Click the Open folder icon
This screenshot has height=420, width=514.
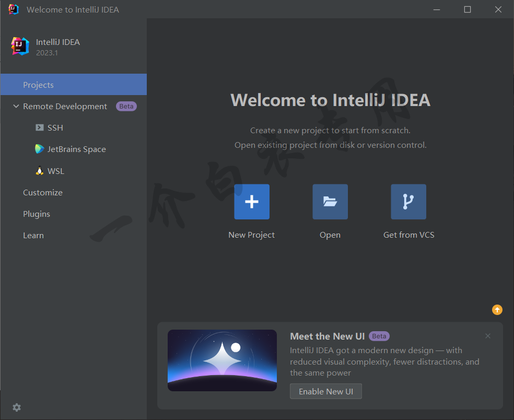coord(330,202)
